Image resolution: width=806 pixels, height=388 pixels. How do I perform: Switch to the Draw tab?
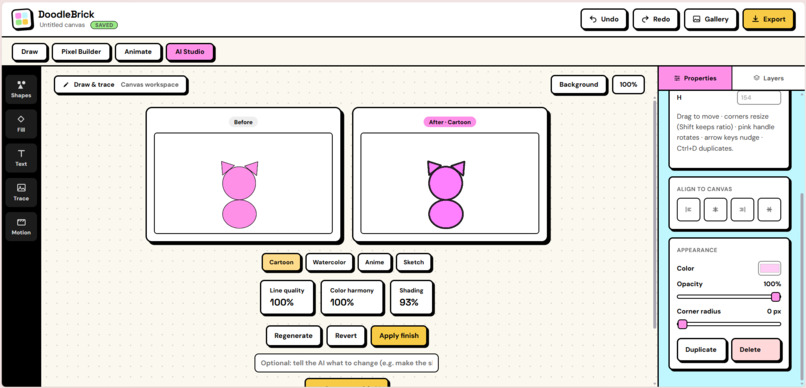point(30,52)
